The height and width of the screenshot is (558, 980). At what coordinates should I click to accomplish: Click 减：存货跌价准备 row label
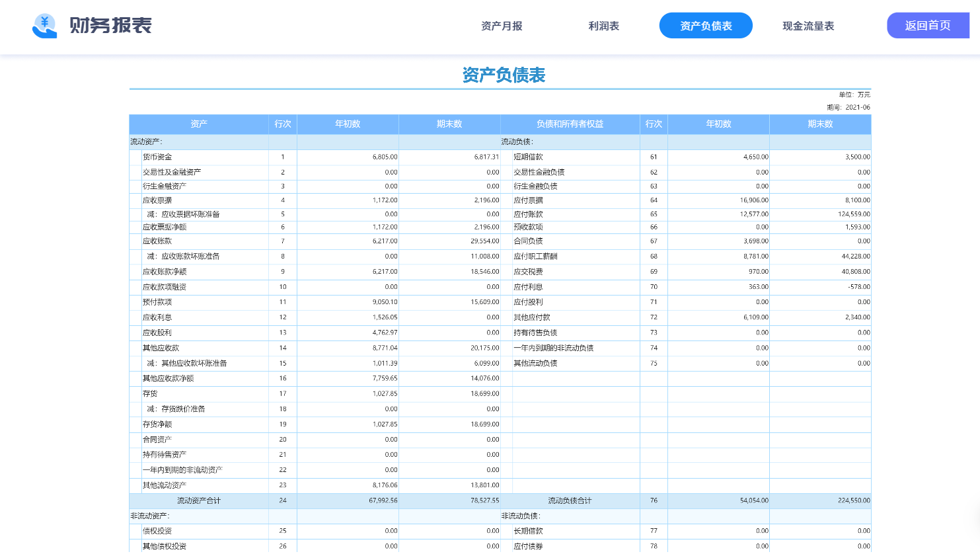pos(176,409)
